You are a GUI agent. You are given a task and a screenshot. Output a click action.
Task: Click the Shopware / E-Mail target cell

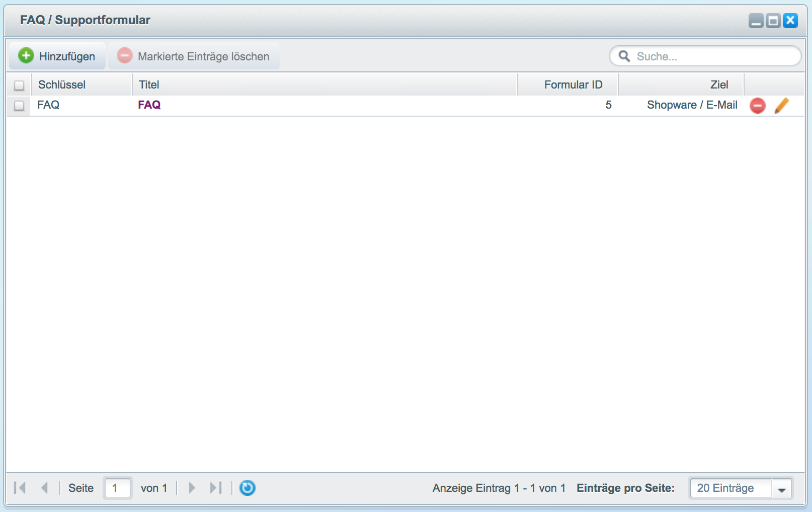click(x=692, y=105)
